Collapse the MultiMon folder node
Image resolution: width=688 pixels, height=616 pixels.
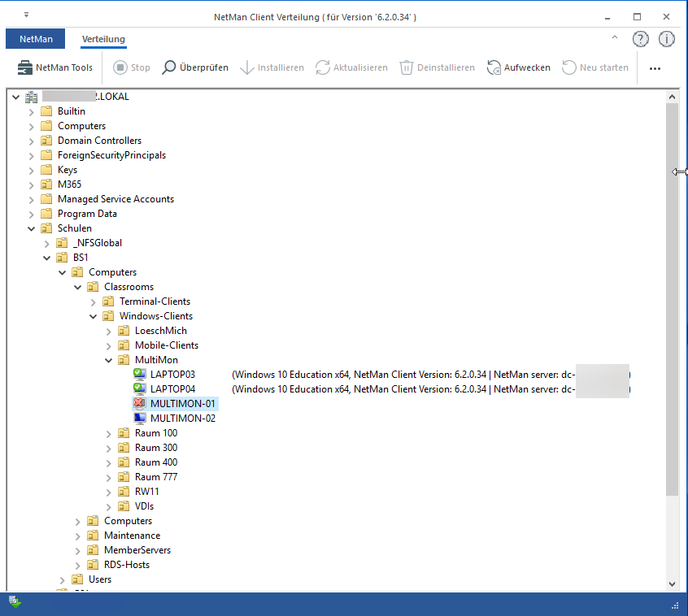pyautogui.click(x=109, y=360)
